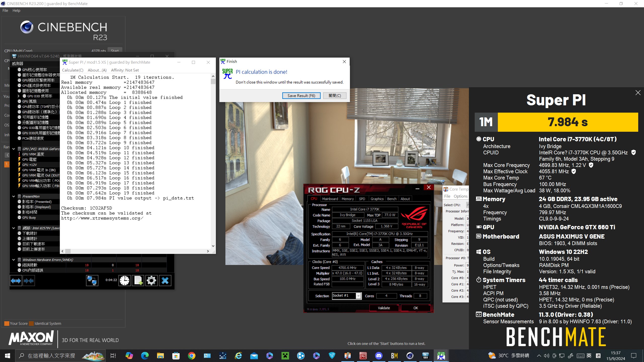Collapse Windows Hardware Errors (WHEA) group

14,260
